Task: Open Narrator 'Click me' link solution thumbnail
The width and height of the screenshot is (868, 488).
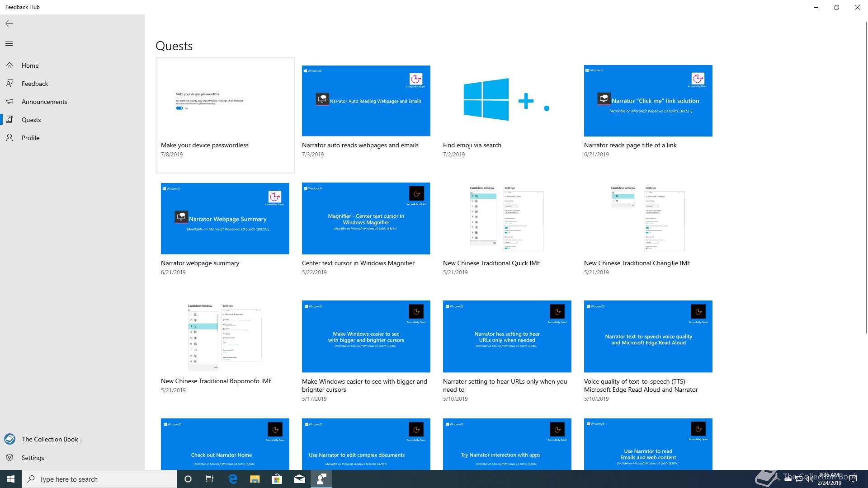Action: click(x=648, y=101)
